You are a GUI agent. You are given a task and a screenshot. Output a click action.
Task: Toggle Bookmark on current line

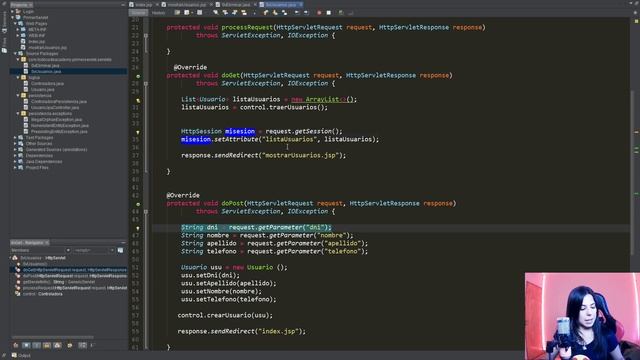(284, 13)
